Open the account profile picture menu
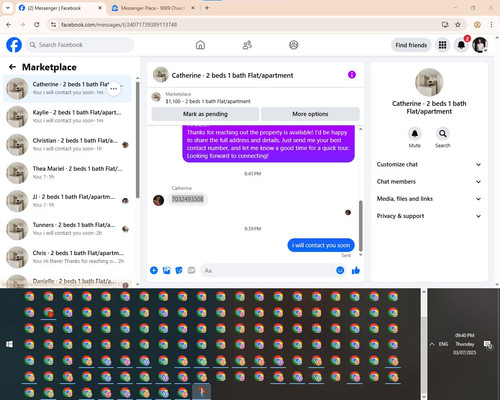 click(480, 45)
